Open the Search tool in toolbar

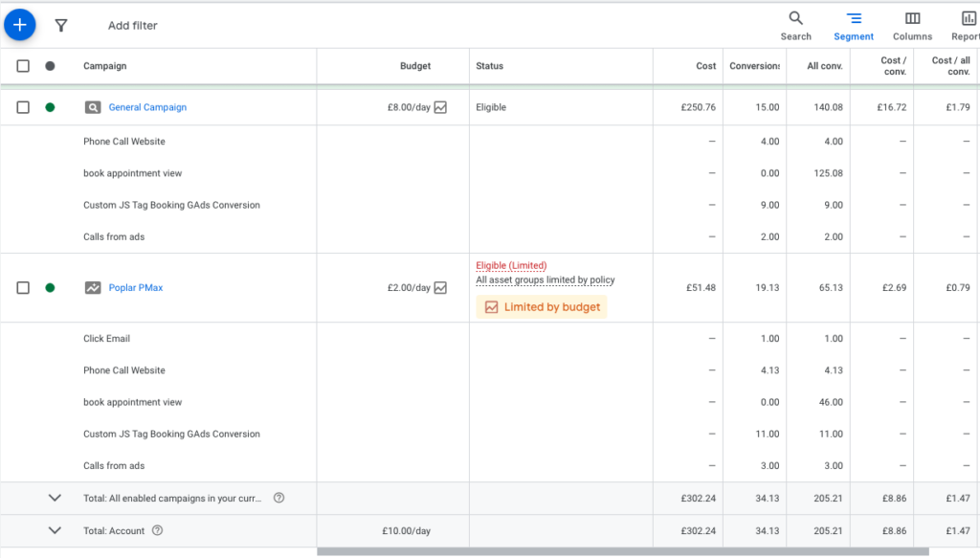coord(795,26)
